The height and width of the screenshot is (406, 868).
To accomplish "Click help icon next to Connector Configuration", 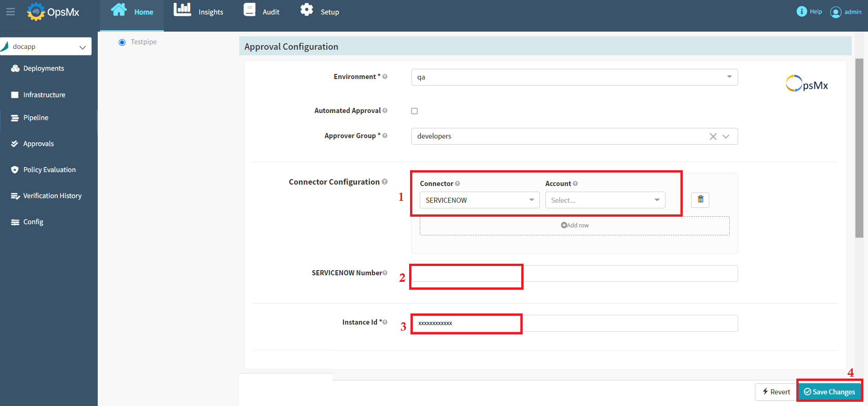I will pos(384,182).
